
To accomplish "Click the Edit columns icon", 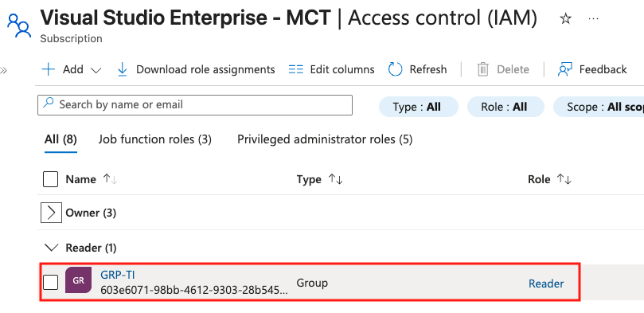I will pyautogui.click(x=295, y=69).
